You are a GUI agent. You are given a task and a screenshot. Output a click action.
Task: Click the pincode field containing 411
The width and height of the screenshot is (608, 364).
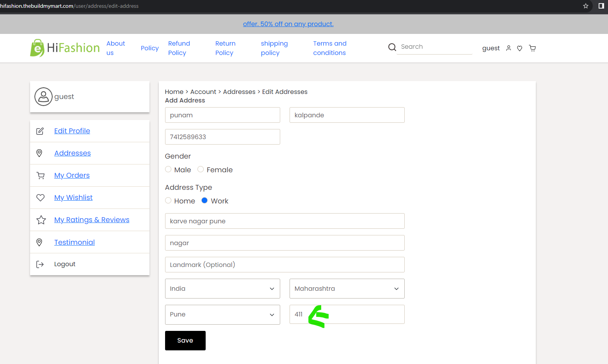click(347, 314)
